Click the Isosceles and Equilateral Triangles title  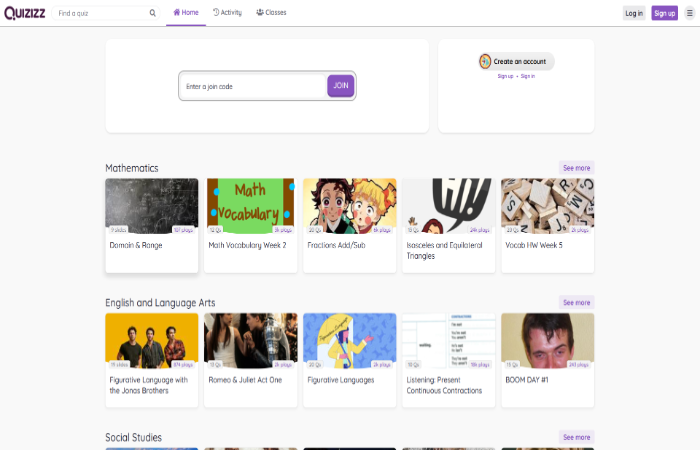click(444, 250)
